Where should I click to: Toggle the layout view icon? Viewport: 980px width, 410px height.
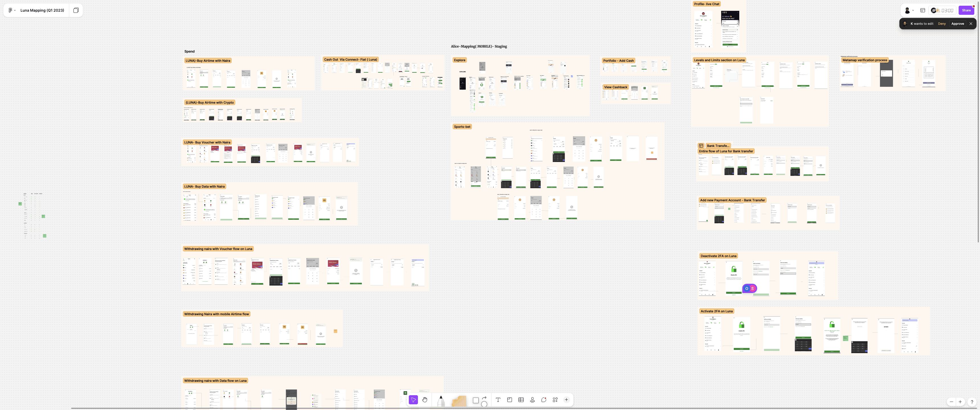[922, 10]
